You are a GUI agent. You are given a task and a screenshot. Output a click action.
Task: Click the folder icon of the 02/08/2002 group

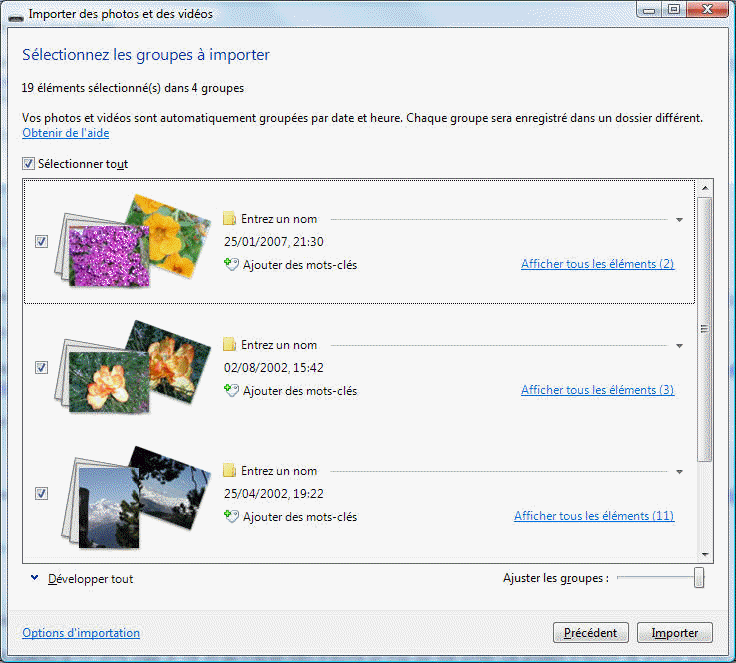(230, 345)
